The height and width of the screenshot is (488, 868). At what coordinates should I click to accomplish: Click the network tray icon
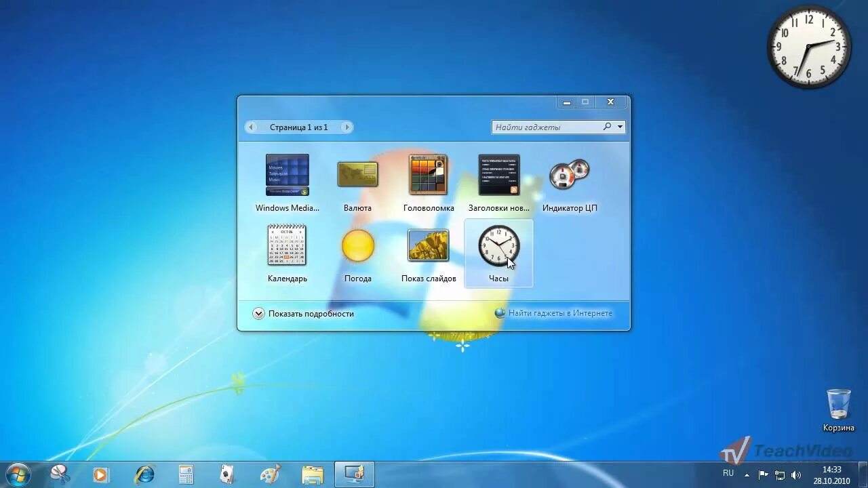(x=780, y=474)
